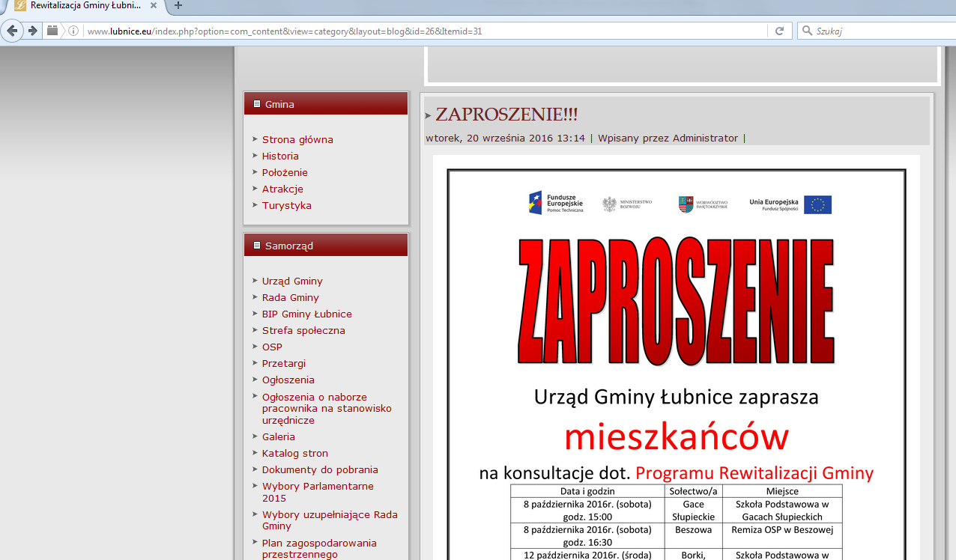This screenshot has height=560, width=956.
Task: Click the site information icon in address bar
Action: pyautogui.click(x=73, y=31)
